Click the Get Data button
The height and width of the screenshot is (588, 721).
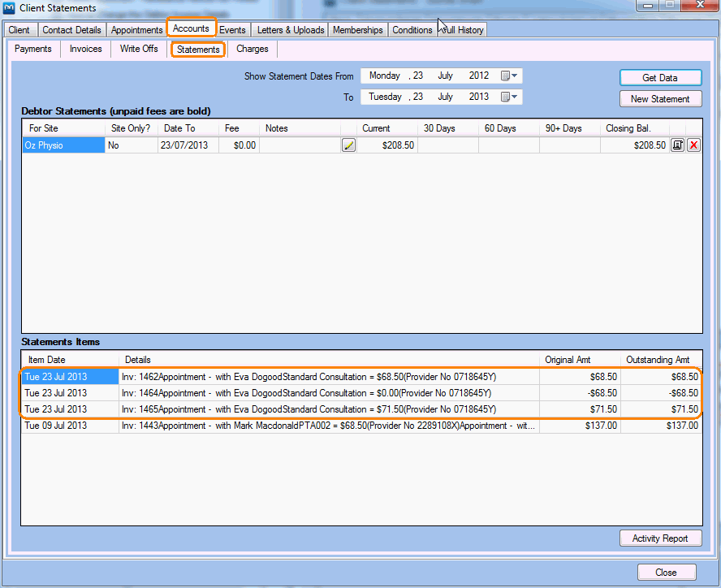(660, 77)
